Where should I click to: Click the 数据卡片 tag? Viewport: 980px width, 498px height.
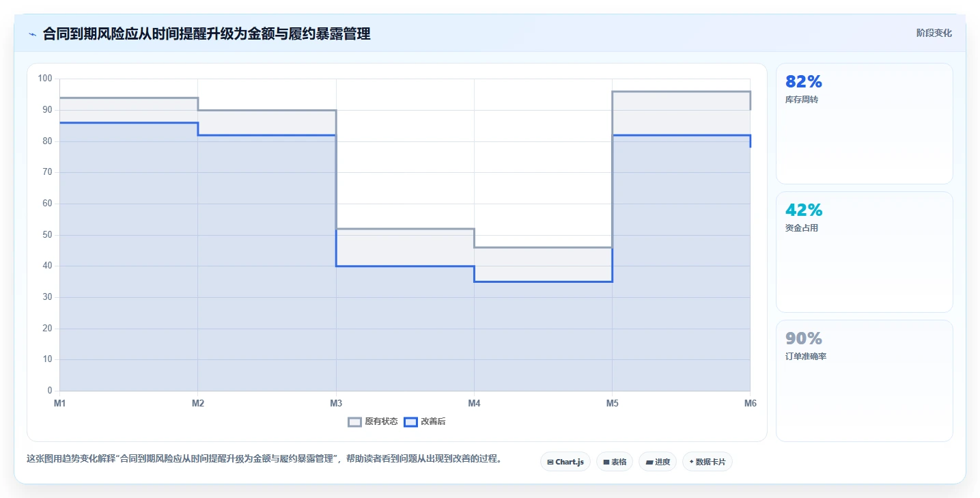708,462
